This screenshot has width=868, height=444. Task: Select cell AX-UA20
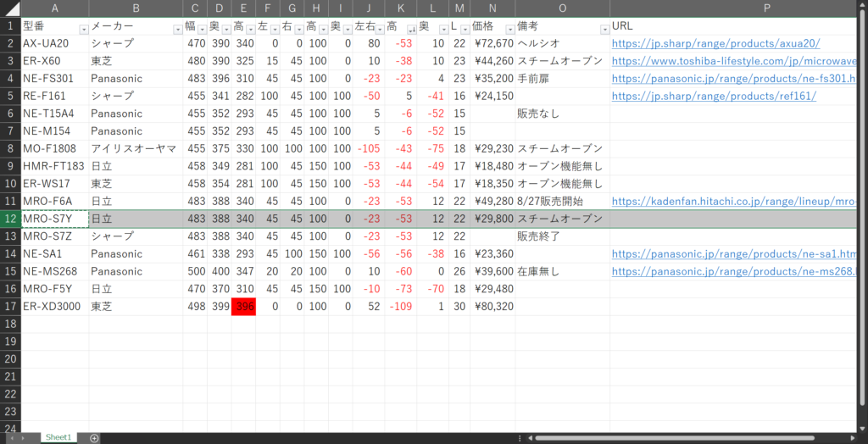55,44
